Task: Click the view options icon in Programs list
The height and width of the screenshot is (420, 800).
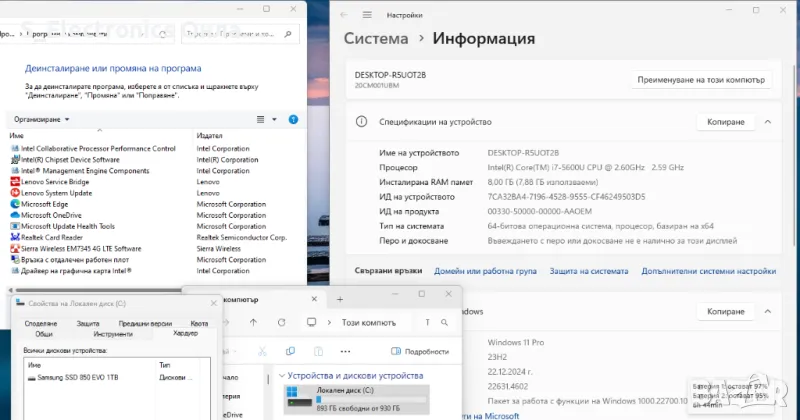Action: (261, 119)
